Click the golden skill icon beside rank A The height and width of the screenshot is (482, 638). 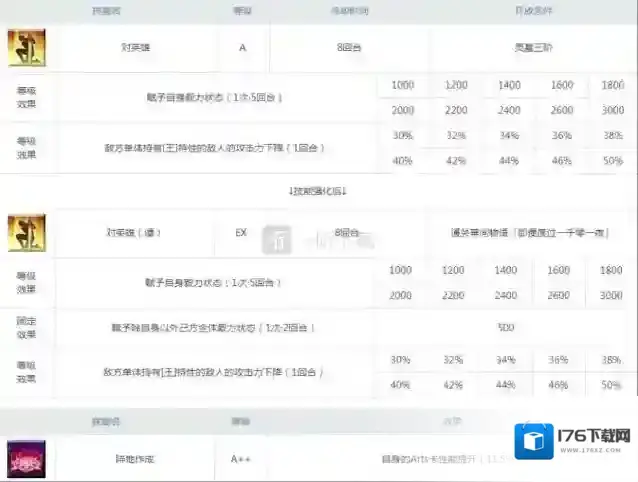[26, 47]
